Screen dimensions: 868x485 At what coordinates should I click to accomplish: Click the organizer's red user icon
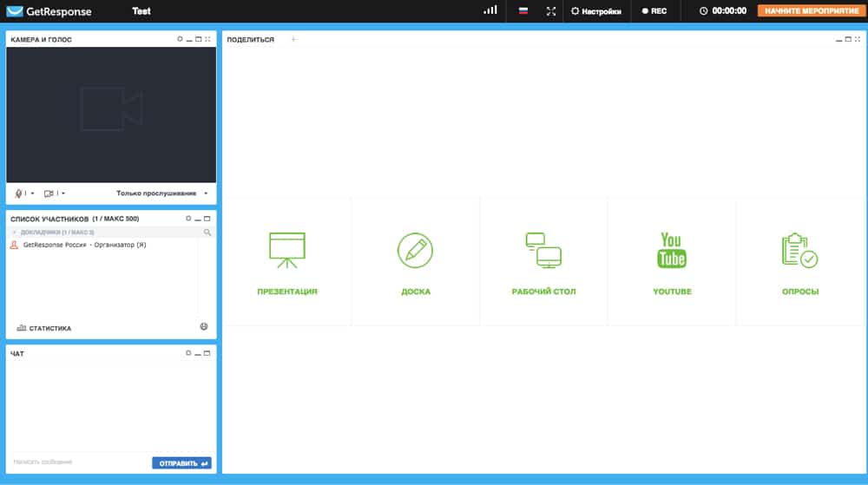(15, 245)
